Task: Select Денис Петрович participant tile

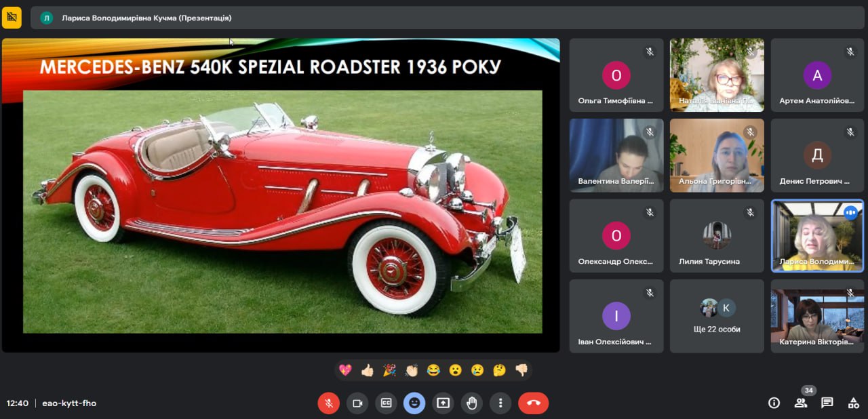Action: [x=817, y=155]
